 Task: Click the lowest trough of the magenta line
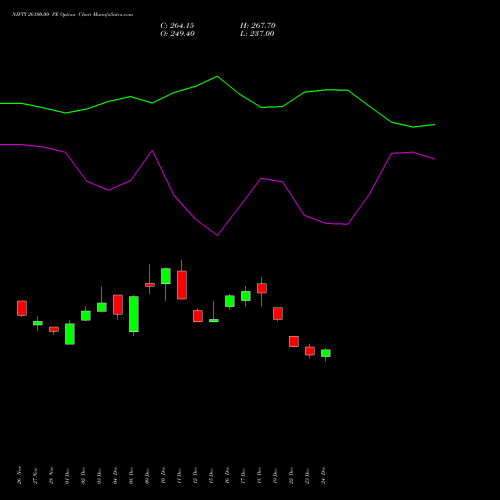217,235
